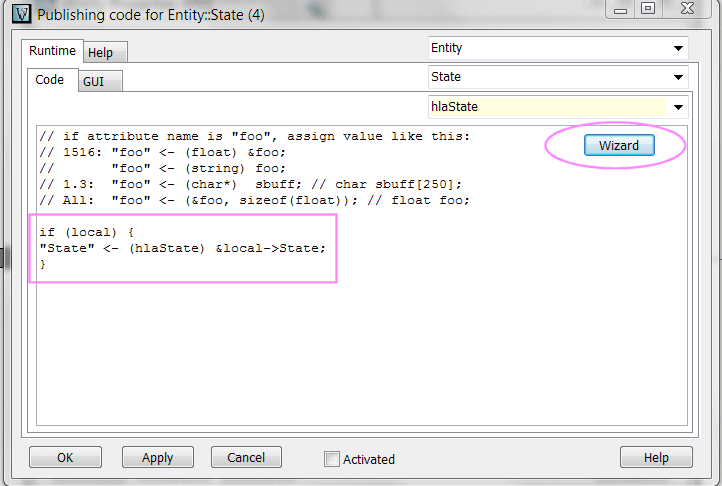Click the Help button at bottom right
This screenshot has width=722, height=486.
(656, 458)
